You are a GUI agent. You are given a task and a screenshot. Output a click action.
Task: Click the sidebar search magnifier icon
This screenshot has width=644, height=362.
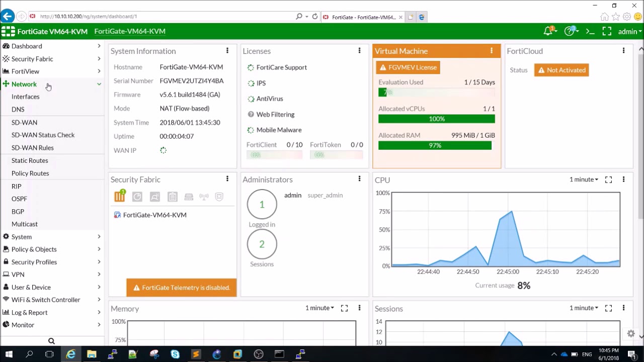click(51, 341)
